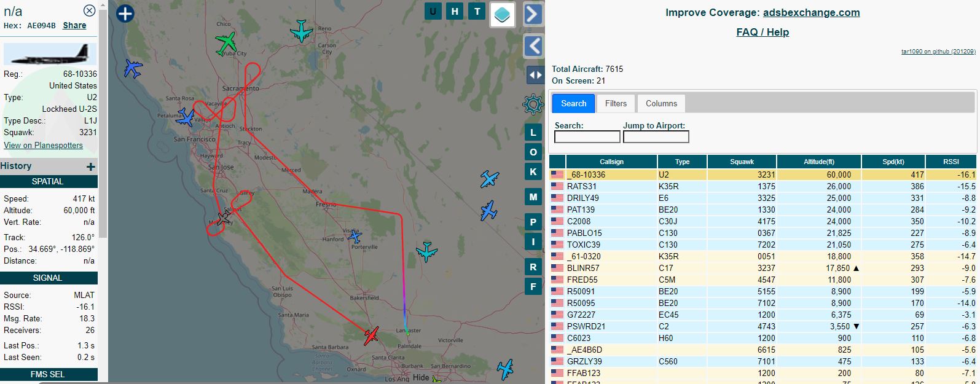
Task: Sort table by Squawk column
Action: (x=742, y=162)
